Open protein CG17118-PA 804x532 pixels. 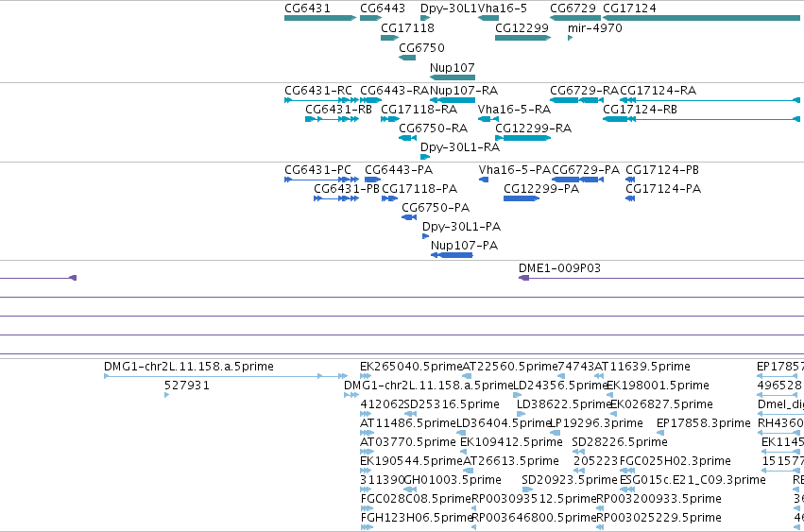tap(419, 189)
